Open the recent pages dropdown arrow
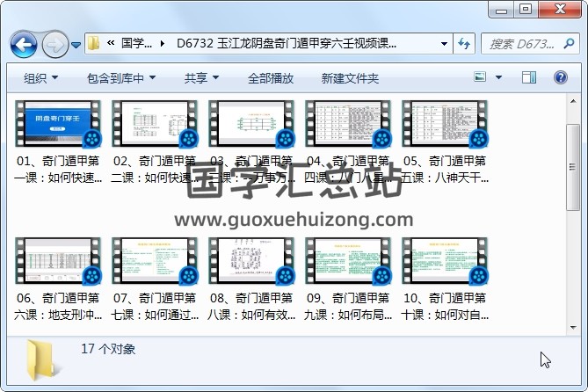Image resolution: width=588 pixels, height=392 pixels. [76, 45]
